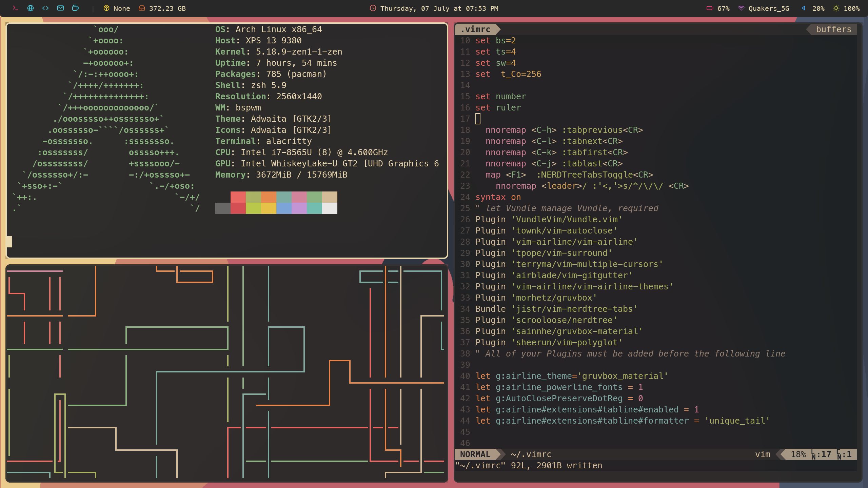Click the disk drive icon
The width and height of the screenshot is (868, 488).
142,8
